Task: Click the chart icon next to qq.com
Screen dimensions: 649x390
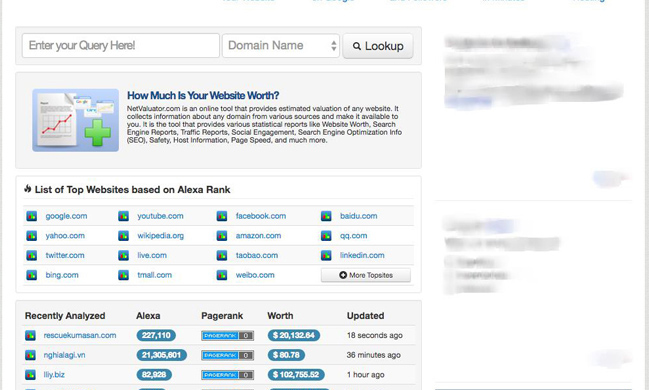Action: click(x=326, y=236)
